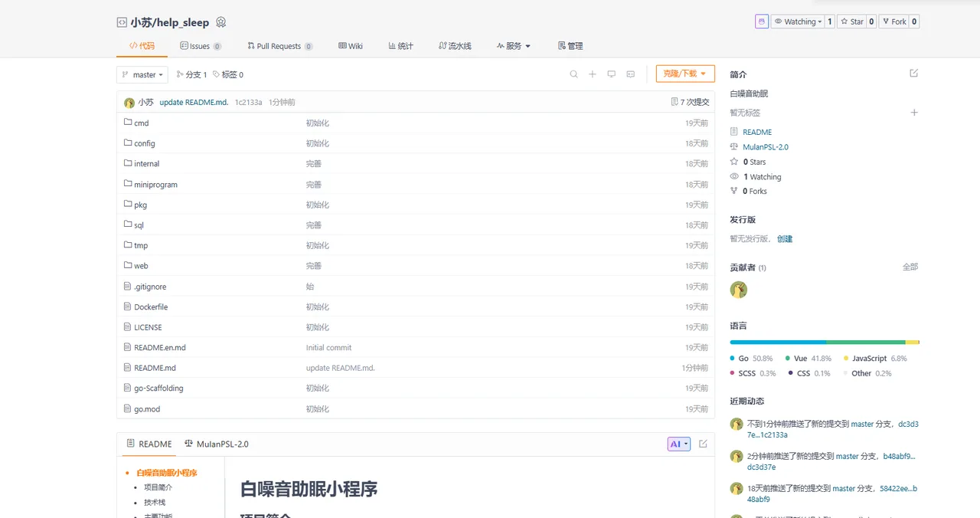The image size is (980, 518).
Task: Open the 克隆/下载 dropdown button
Action: (x=685, y=74)
